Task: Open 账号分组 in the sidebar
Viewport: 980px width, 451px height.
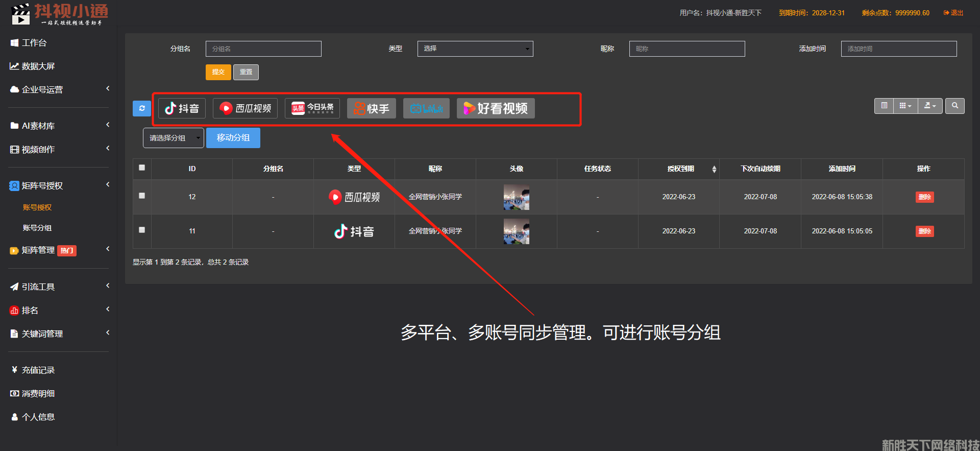Action: 37,228
